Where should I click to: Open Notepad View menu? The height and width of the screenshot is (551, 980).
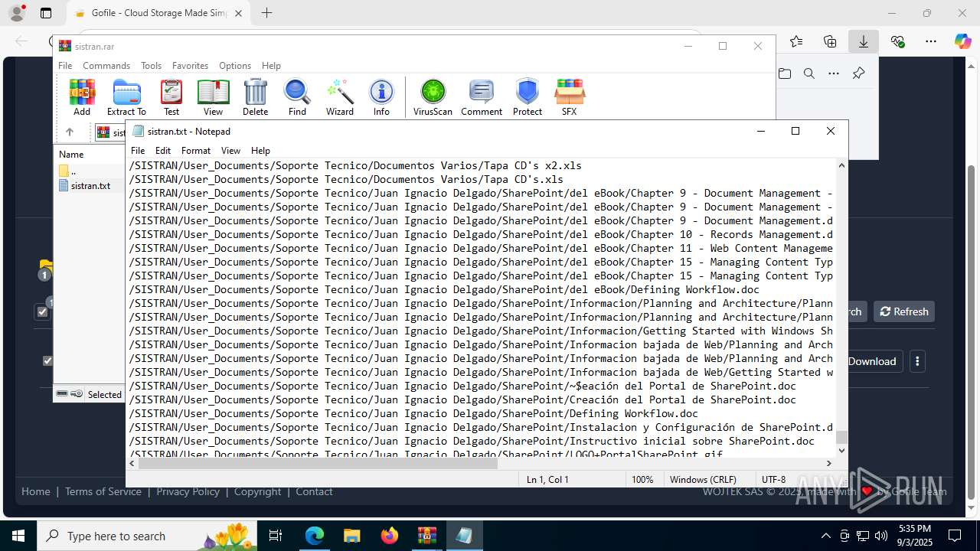coord(230,151)
